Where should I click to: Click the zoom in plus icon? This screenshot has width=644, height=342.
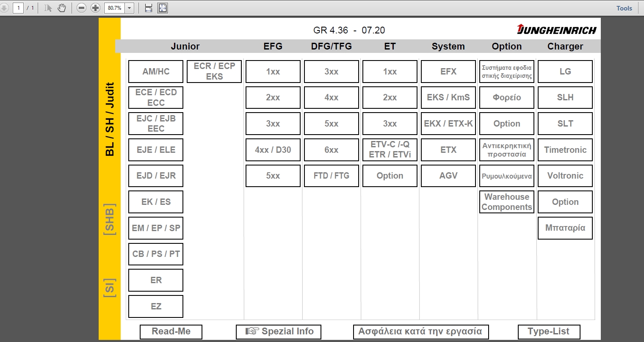click(96, 8)
